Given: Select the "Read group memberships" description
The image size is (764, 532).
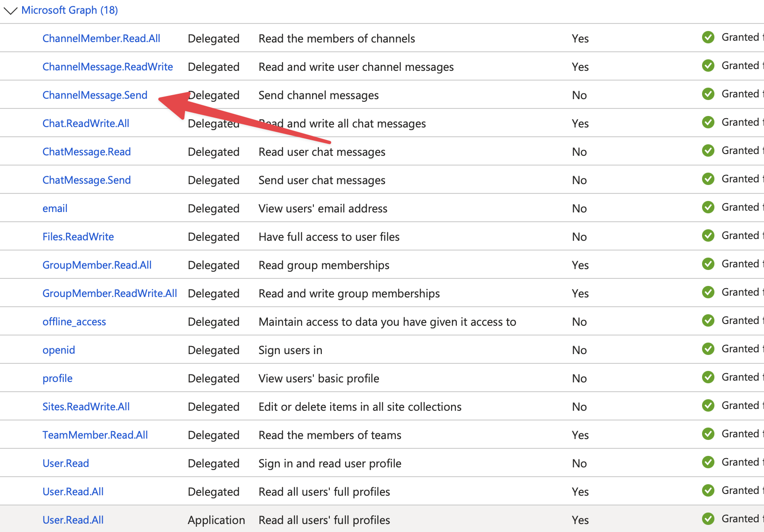Looking at the screenshot, I should (x=324, y=265).
